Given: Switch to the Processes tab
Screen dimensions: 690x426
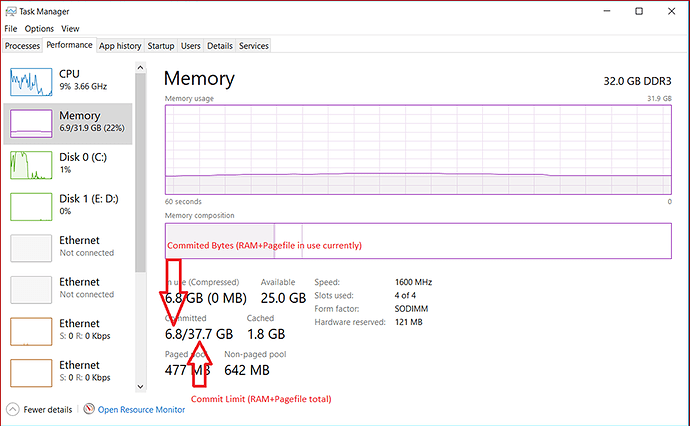Looking at the screenshot, I should 22,46.
